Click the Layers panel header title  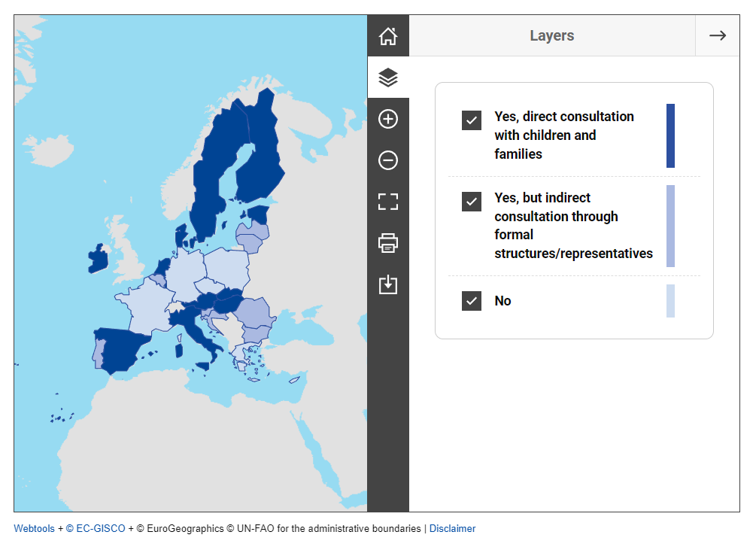coord(551,36)
